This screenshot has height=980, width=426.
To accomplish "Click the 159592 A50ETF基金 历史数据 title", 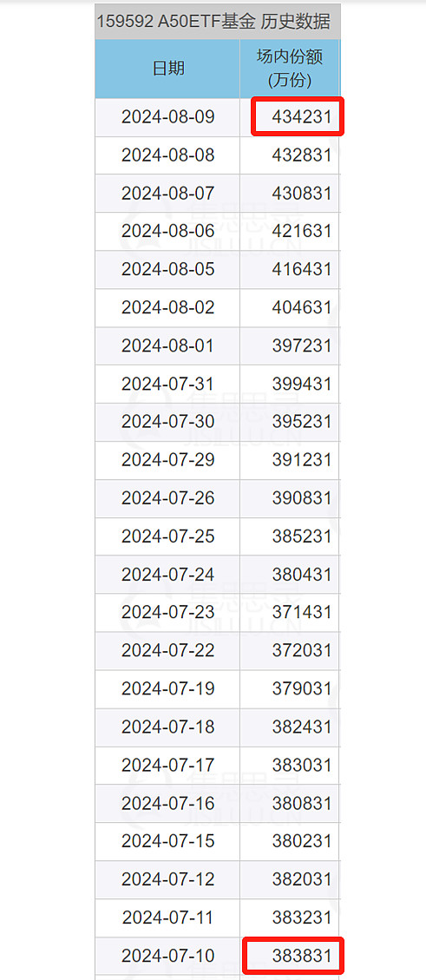I will click(213, 21).
